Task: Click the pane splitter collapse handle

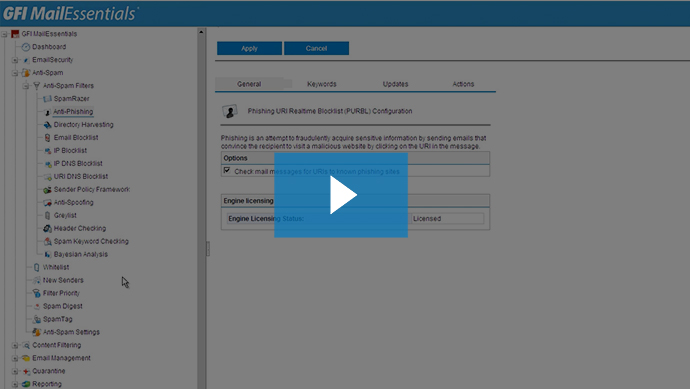Action: [208, 249]
